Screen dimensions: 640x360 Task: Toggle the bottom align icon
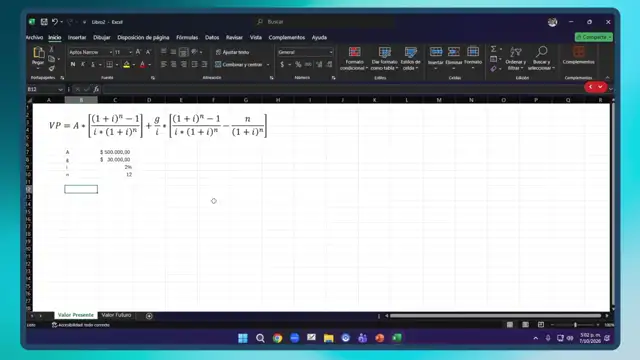point(183,52)
